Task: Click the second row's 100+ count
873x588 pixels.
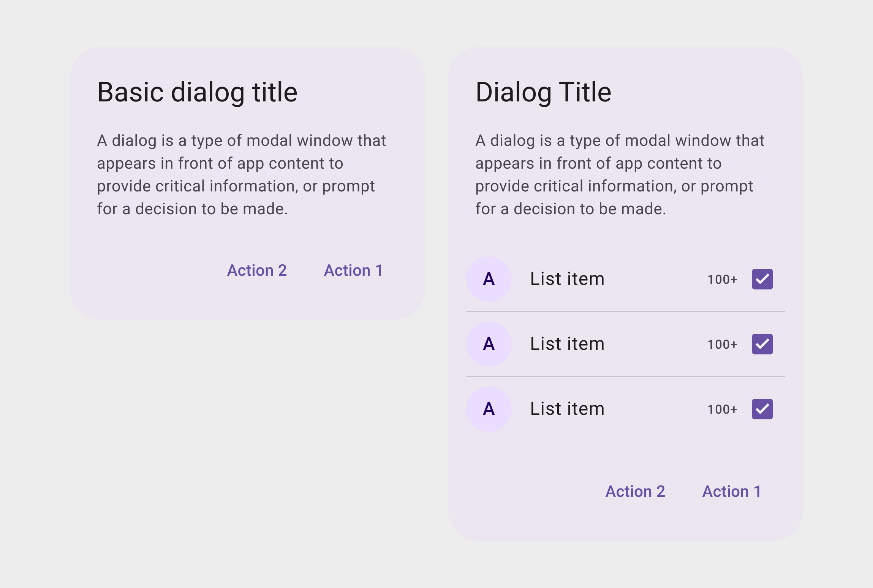Action: (722, 345)
